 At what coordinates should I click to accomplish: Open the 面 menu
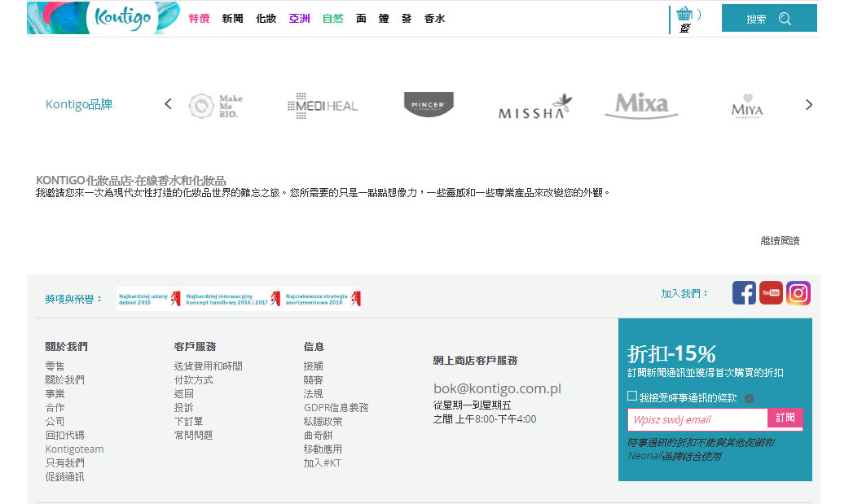pos(361,19)
